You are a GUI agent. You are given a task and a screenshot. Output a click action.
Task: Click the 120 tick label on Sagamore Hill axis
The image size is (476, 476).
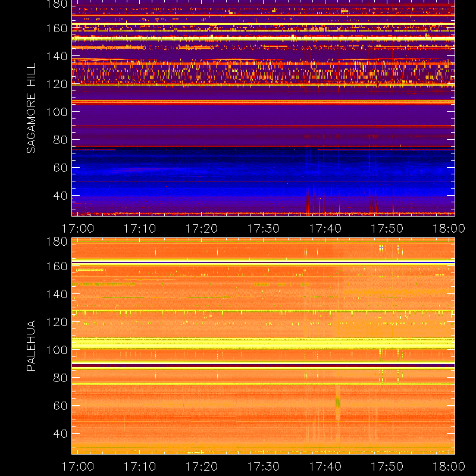click(57, 84)
